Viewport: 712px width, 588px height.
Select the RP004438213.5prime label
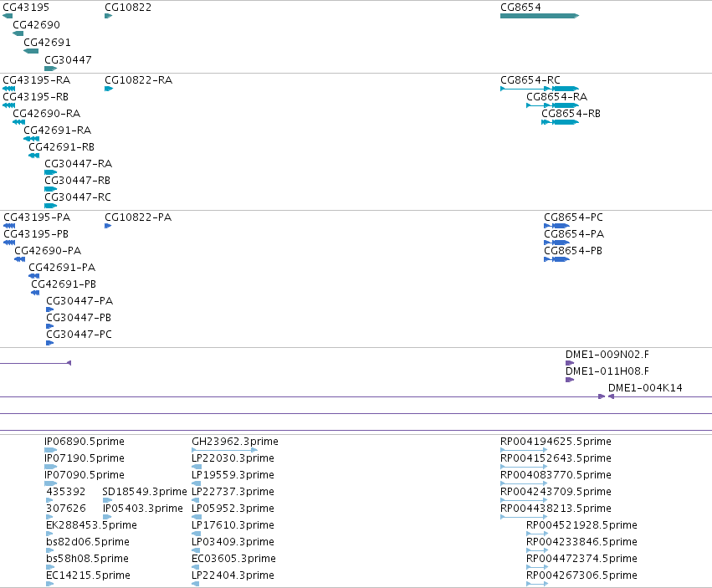click(556, 508)
